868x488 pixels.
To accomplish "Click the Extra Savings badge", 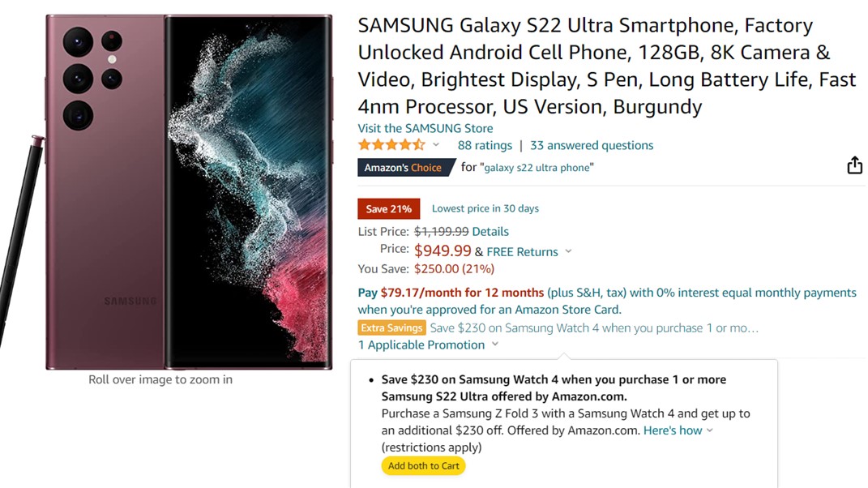I will pyautogui.click(x=392, y=328).
